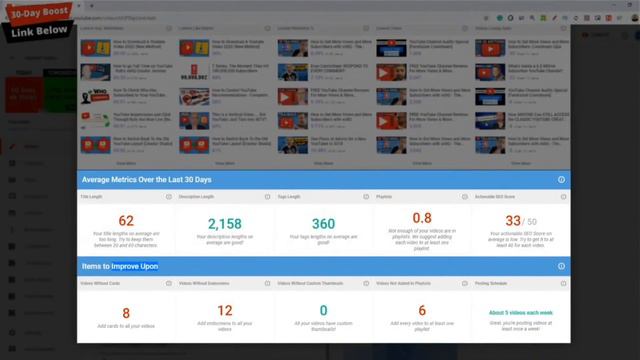The height and width of the screenshot is (360, 640).
Task: Open 'How To Check Who Has Subscribed' video title
Action: pyautogui.click(x=140, y=93)
